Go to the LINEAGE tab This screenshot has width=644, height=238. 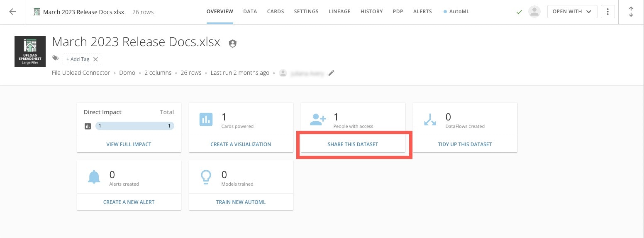339,12
